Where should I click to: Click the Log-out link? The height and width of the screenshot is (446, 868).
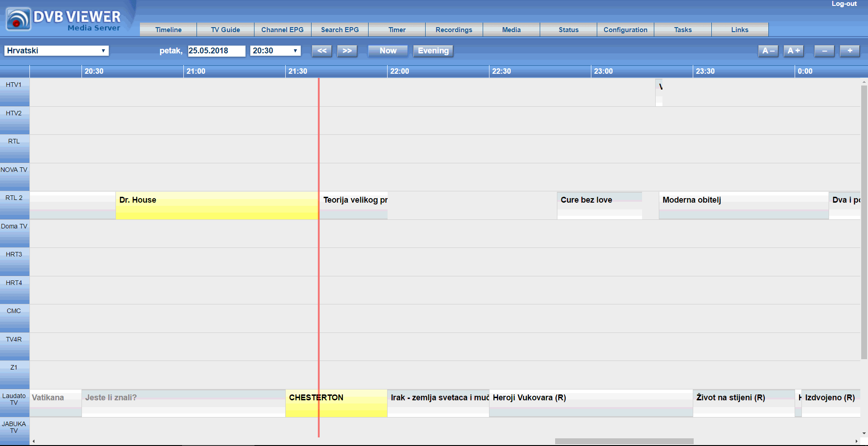[x=844, y=4]
